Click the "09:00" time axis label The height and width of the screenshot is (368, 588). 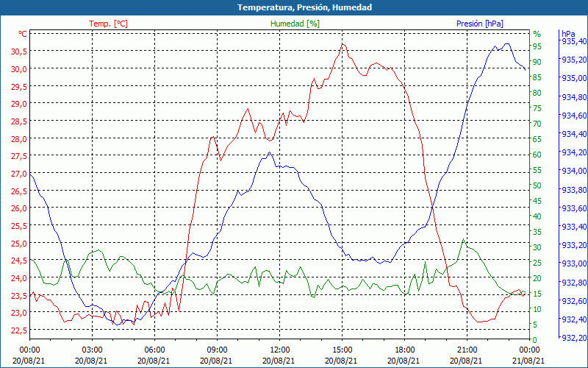[217, 350]
